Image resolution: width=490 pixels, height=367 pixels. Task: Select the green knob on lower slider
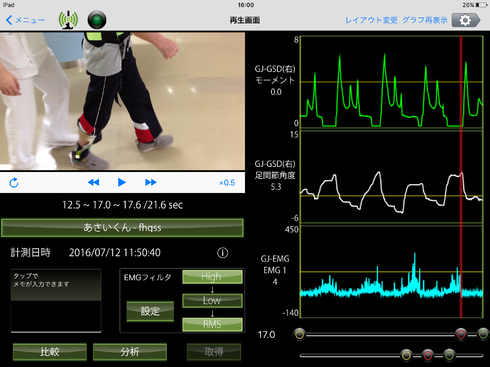(449, 355)
